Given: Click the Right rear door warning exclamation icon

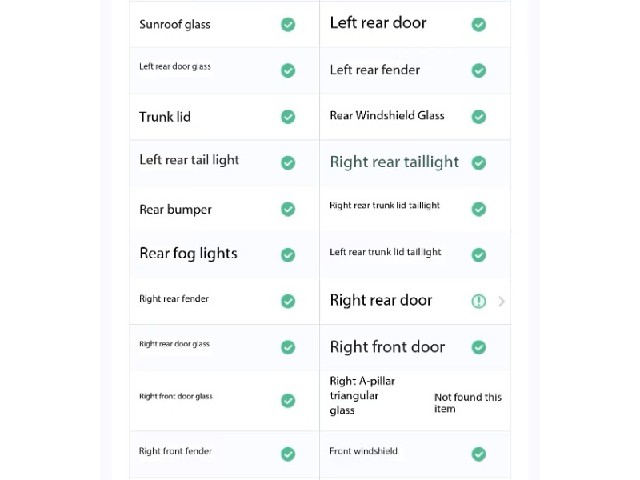Looking at the screenshot, I should [478, 301].
